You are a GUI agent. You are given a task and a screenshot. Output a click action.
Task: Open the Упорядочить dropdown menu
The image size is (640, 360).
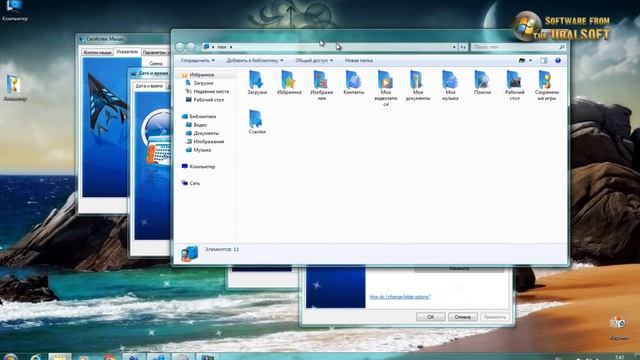(x=198, y=60)
